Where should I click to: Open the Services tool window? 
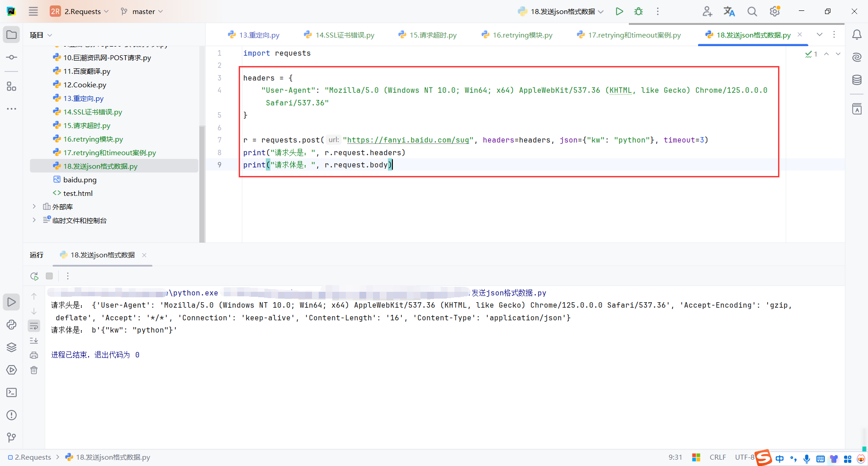click(x=11, y=370)
